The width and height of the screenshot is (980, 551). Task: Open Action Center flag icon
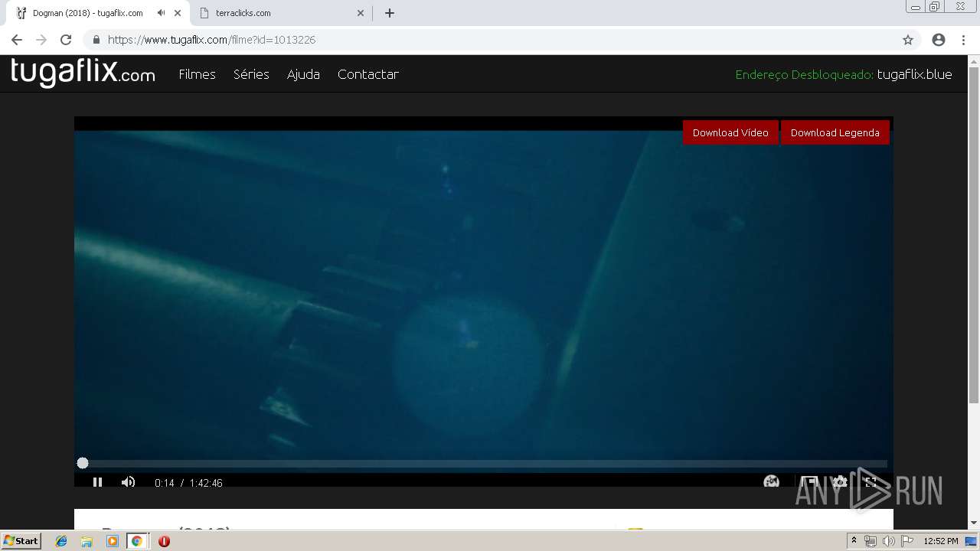[907, 541]
